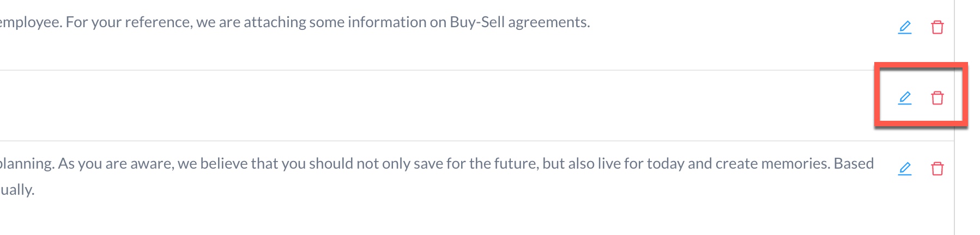Click the trash icon in the highlighted row

point(937,98)
